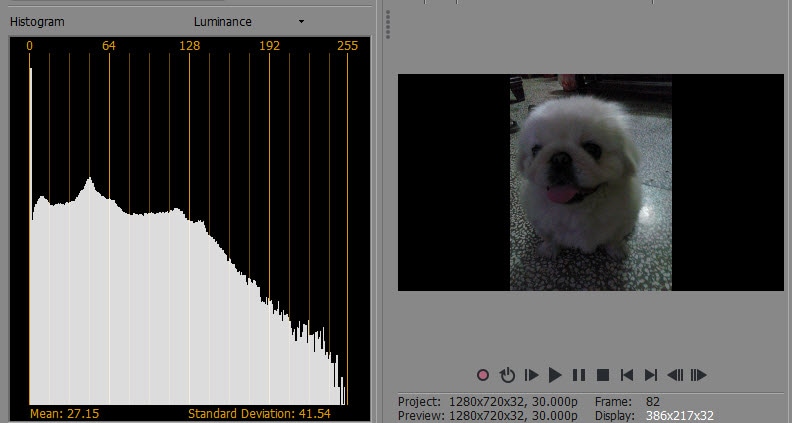Pause the video preview
The image size is (792, 423).
point(579,375)
